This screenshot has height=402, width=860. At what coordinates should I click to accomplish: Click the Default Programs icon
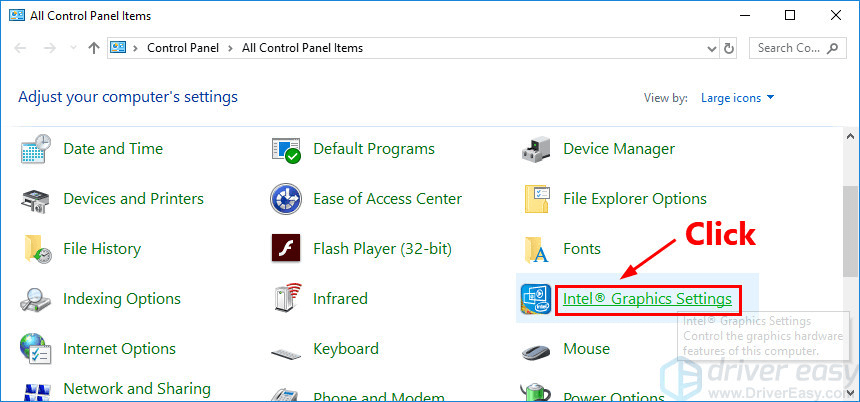point(286,149)
